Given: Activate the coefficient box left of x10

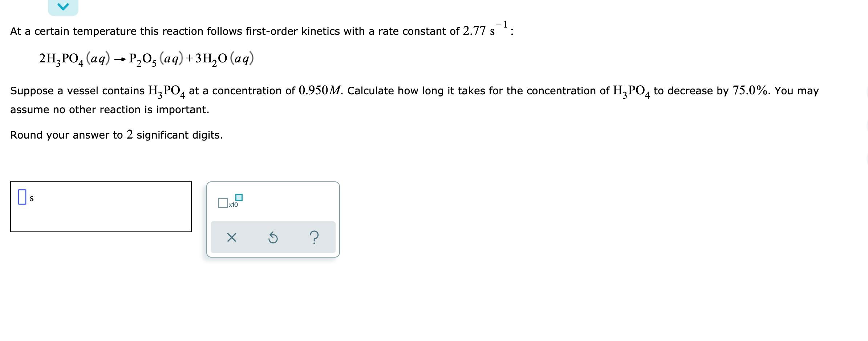Looking at the screenshot, I should [x=223, y=203].
